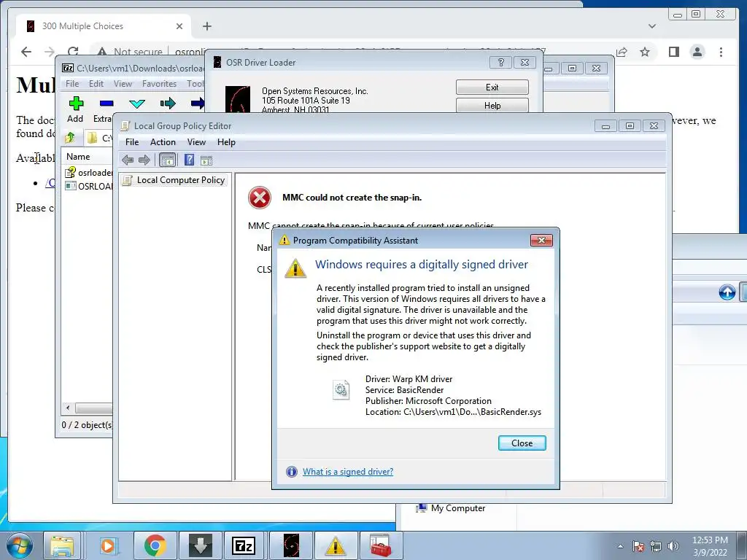747x560 pixels.
Task: Click the Extract minus icon in 7-Zip
Action: tap(107, 103)
